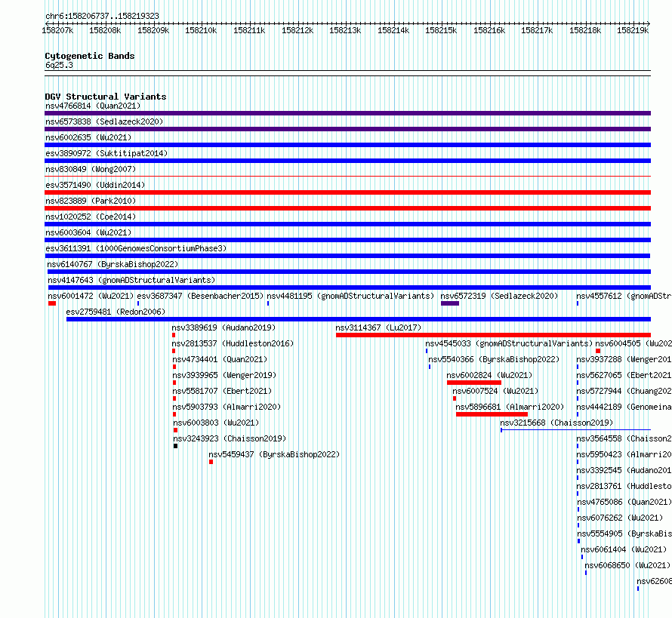Click the 6q25.3 band label
This screenshot has height=618, width=672.
pyautogui.click(x=59, y=65)
